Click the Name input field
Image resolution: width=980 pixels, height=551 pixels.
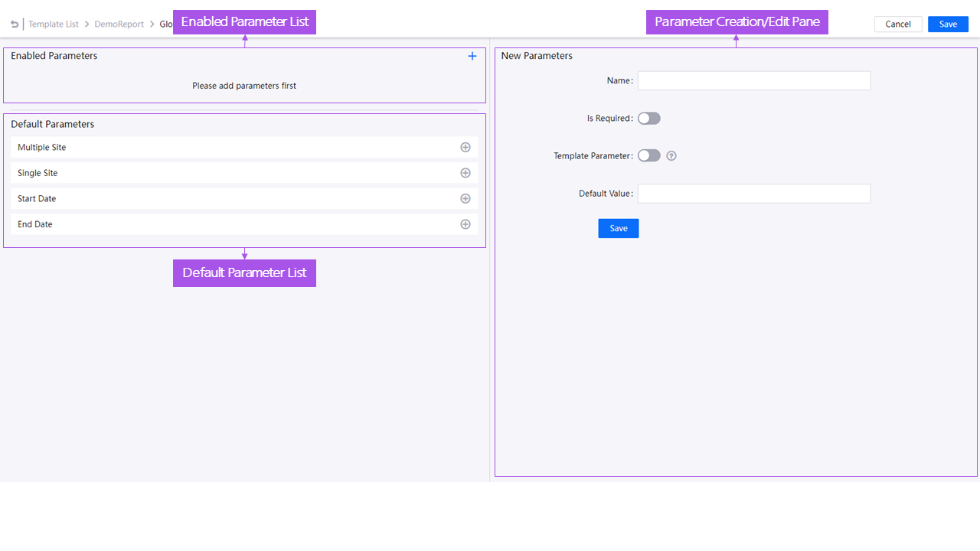[753, 80]
